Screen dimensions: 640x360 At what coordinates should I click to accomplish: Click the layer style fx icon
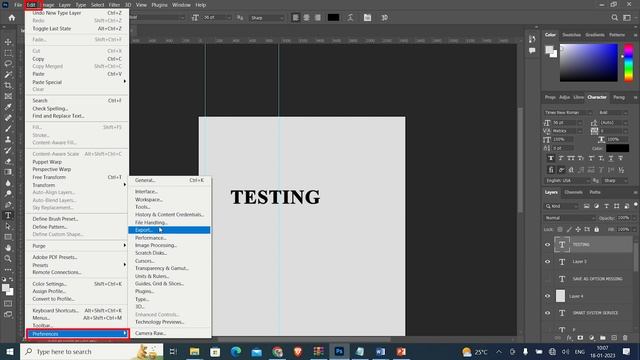569,338
